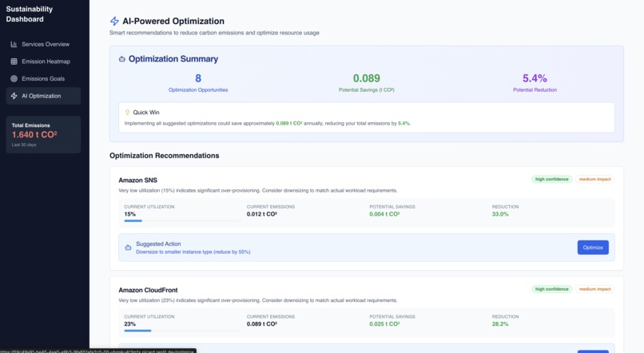Click the robot icon next to Optimization Summary
644x353 pixels.
tap(122, 59)
